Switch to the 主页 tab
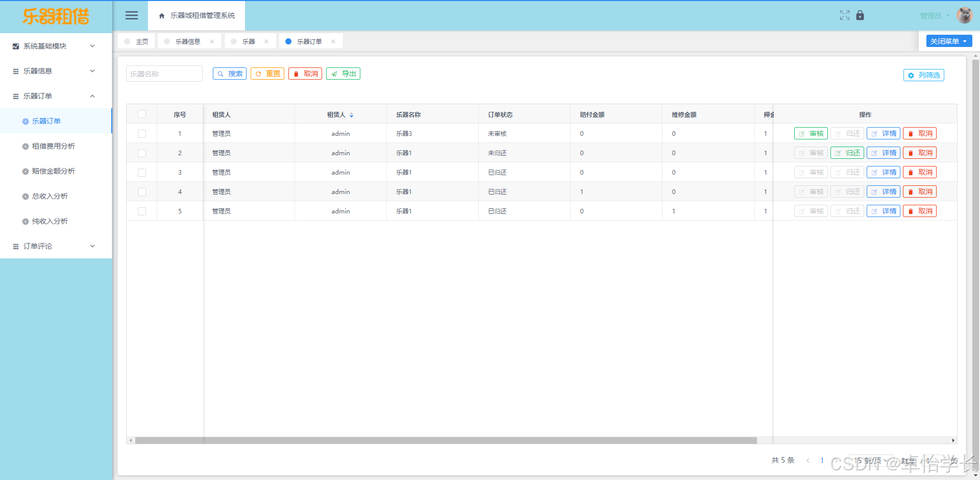 136,41
